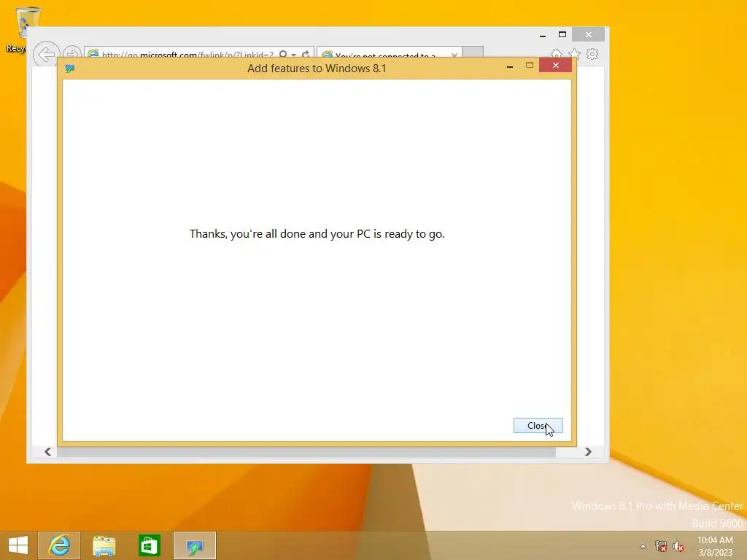The height and width of the screenshot is (560, 747).
Task: Go forward in Internet Explorer
Action: pos(72,54)
